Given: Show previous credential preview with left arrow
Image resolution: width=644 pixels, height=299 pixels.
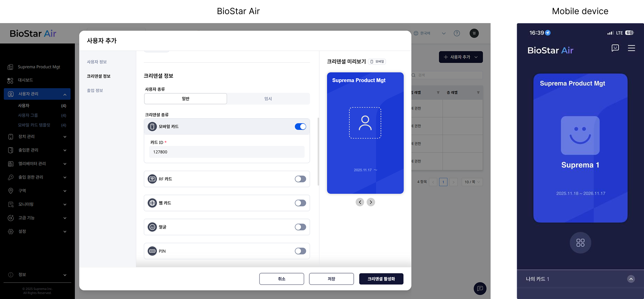Looking at the screenshot, I should click(360, 202).
